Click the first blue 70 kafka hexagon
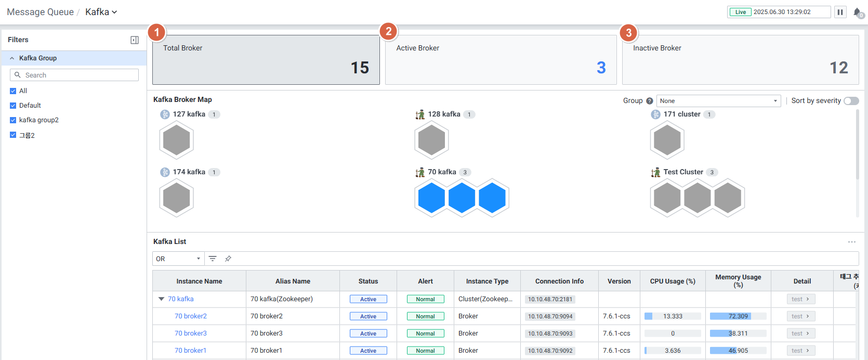 pyautogui.click(x=431, y=198)
